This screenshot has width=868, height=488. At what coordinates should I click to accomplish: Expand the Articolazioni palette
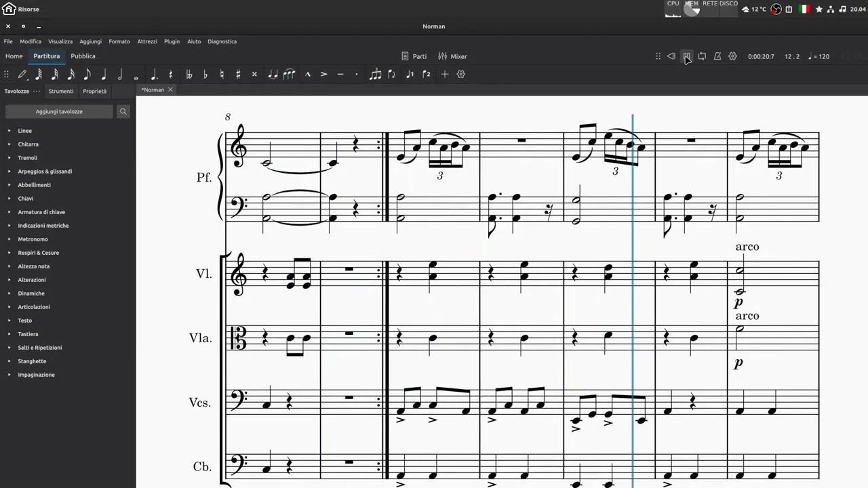pyautogui.click(x=34, y=306)
